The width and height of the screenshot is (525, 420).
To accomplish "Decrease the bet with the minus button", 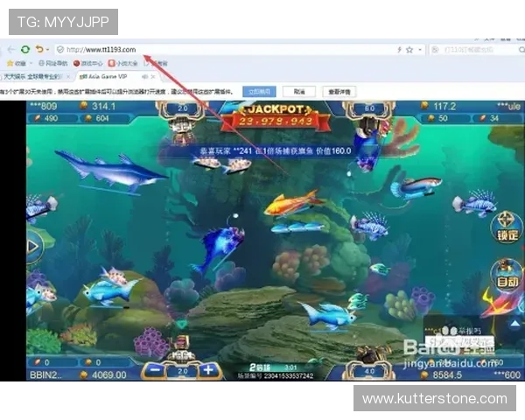I will coord(155,370).
